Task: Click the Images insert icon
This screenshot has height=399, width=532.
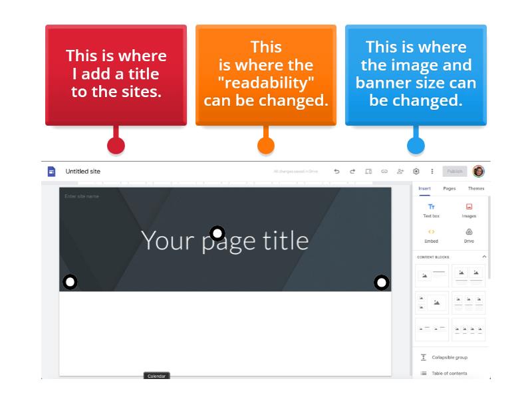Action: pos(469,211)
